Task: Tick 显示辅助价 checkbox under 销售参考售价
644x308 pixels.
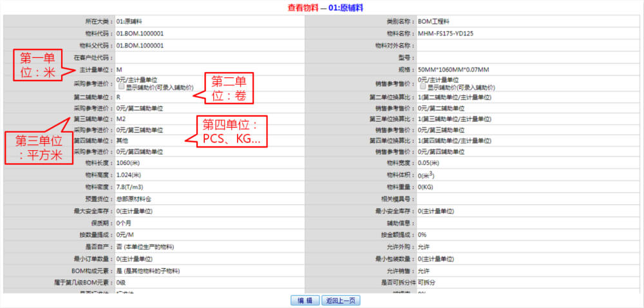Action: click(422, 86)
